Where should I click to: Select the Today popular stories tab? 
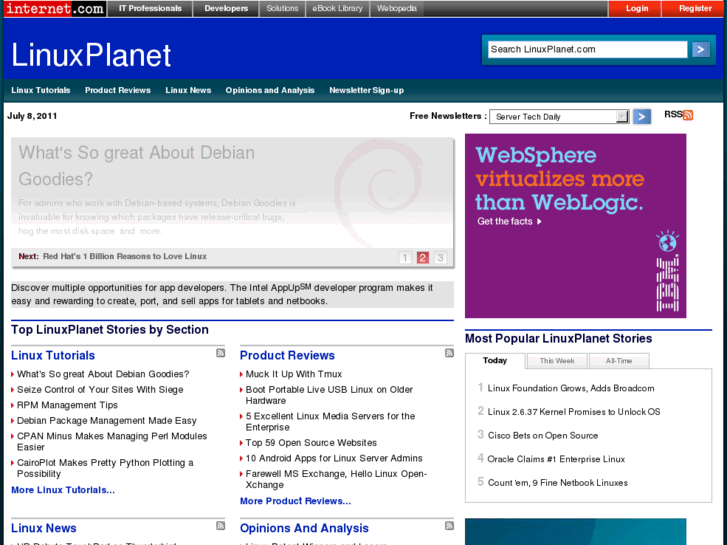click(x=495, y=360)
